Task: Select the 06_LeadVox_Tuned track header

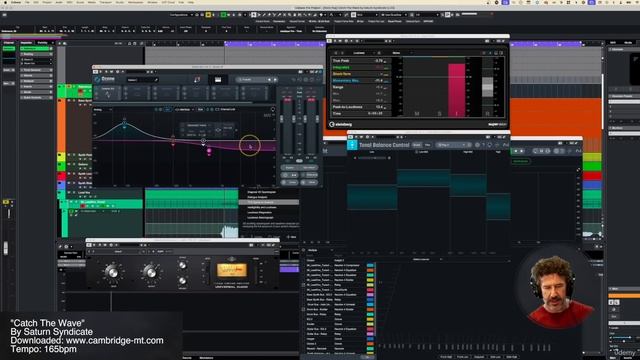Action: [x=102, y=203]
